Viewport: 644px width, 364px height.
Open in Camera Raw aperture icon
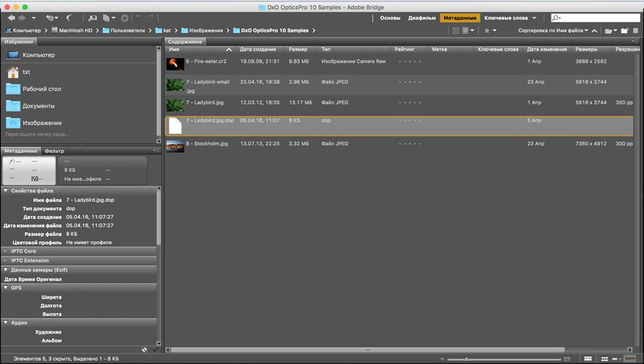coord(125,18)
